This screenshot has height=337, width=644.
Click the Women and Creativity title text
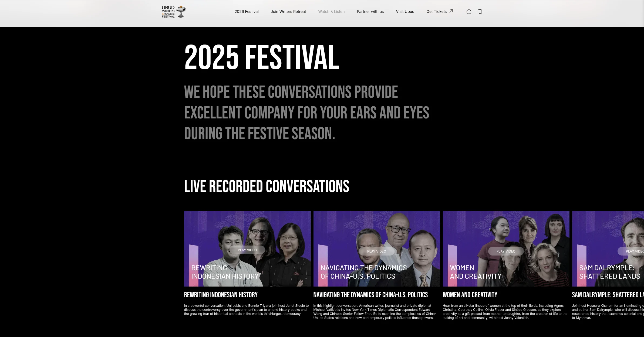point(470,295)
